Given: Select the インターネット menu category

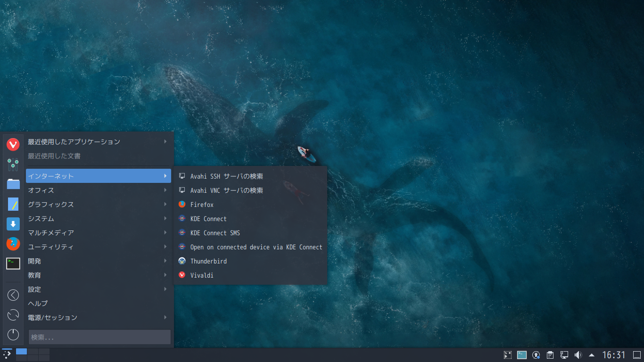Looking at the screenshot, I should [x=99, y=176].
